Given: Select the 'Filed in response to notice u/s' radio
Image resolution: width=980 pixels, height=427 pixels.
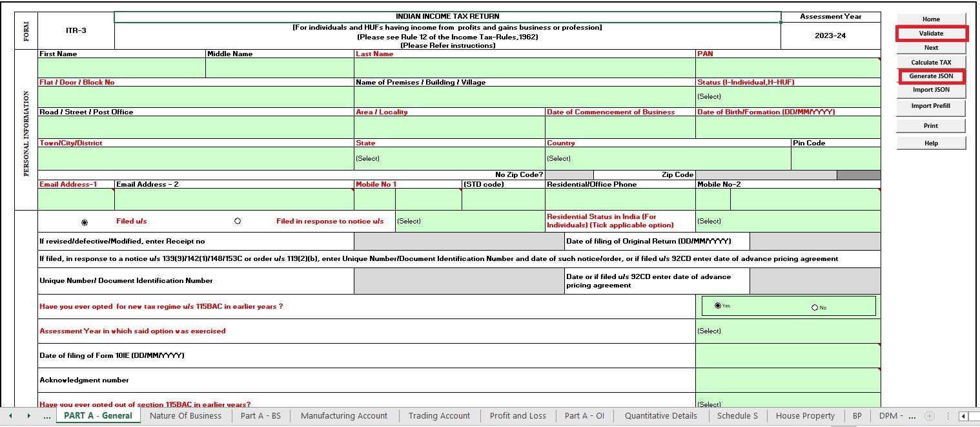Looking at the screenshot, I should coord(238,221).
